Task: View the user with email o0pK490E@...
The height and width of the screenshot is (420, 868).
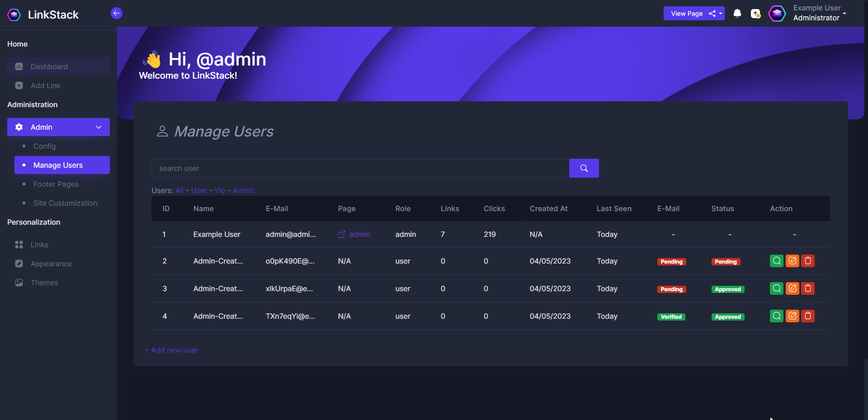Action: [777, 261]
